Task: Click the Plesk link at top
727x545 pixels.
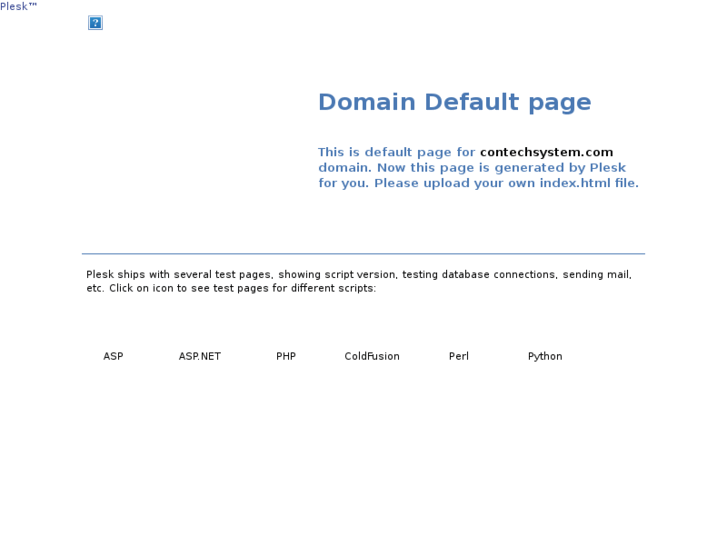Action: (18, 6)
